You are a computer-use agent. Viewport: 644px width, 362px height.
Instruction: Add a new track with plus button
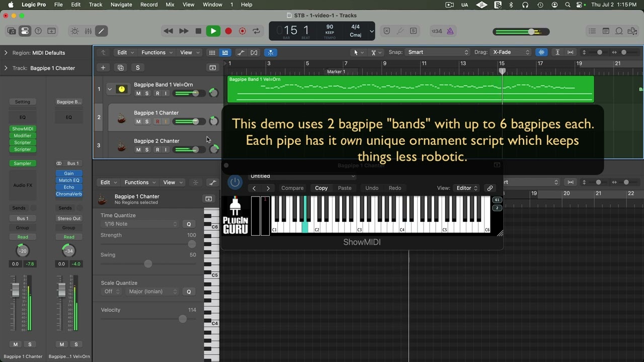pos(103,68)
